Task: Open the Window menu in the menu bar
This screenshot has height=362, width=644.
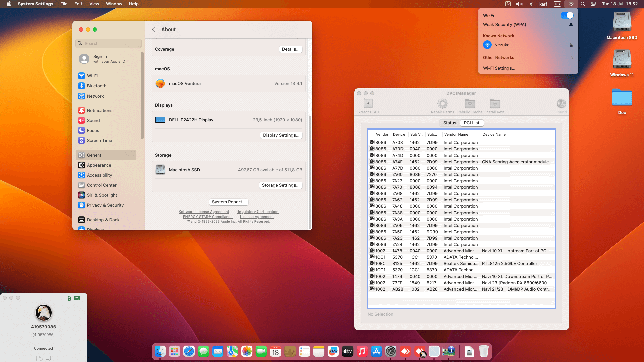Action: [114, 4]
